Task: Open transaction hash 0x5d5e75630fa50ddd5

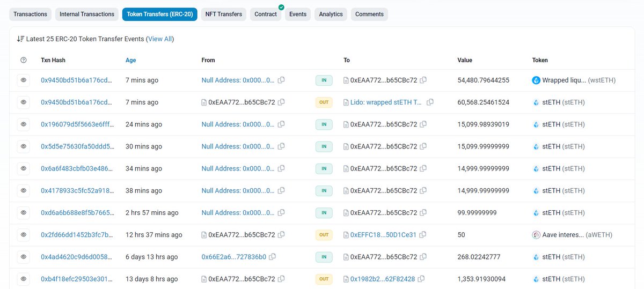Action: [x=78, y=146]
